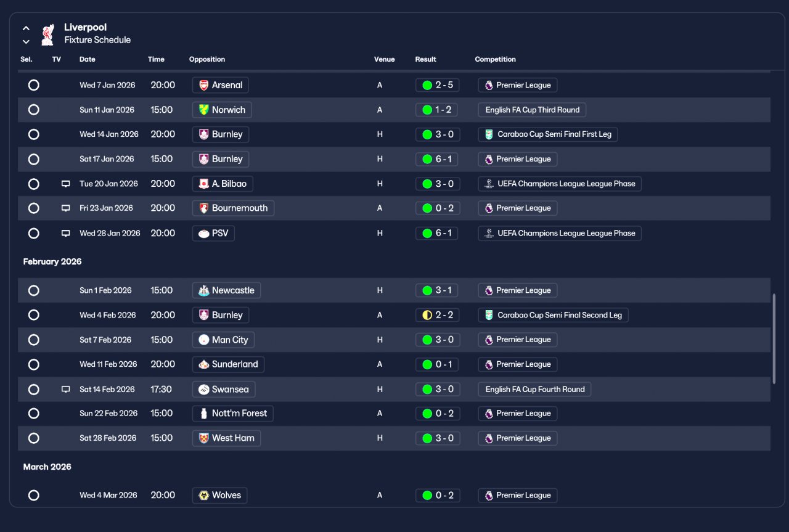Select the Norwich fixture radio button
Image resolution: width=789 pixels, height=532 pixels.
pyautogui.click(x=34, y=110)
